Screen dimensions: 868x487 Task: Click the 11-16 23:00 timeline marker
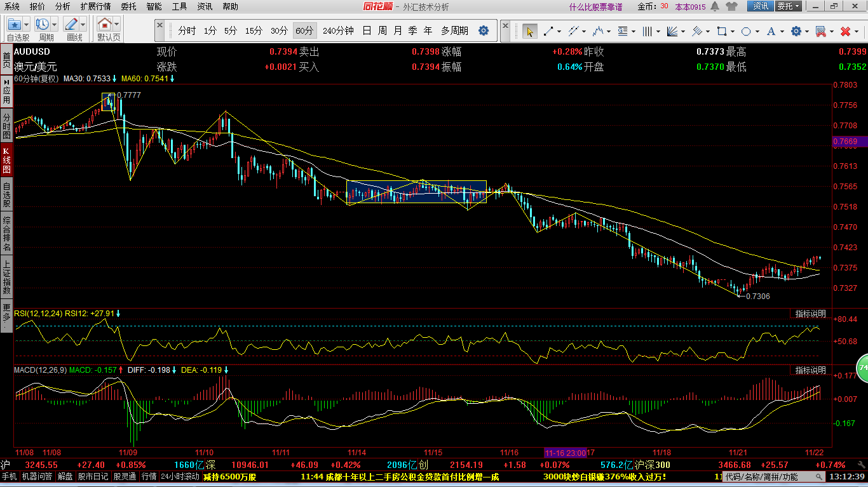click(x=566, y=453)
